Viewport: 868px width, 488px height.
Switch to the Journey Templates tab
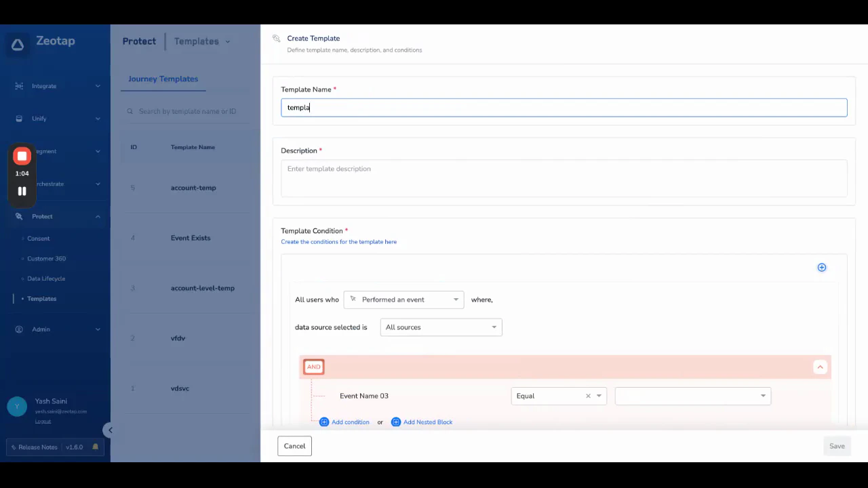click(163, 79)
